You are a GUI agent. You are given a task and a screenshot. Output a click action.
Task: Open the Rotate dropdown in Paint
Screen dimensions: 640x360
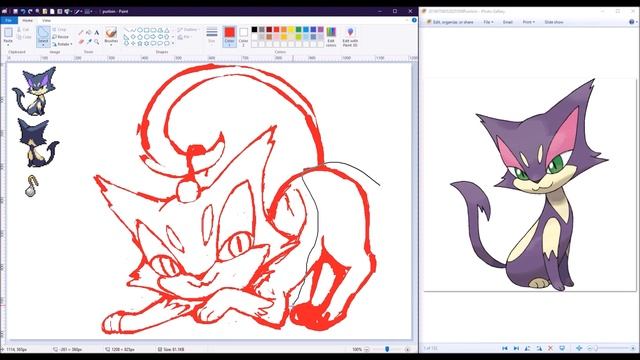[x=62, y=44]
